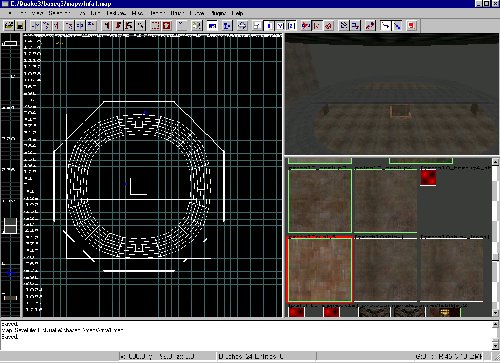
Task: Open the Region menu
Action: point(157,13)
